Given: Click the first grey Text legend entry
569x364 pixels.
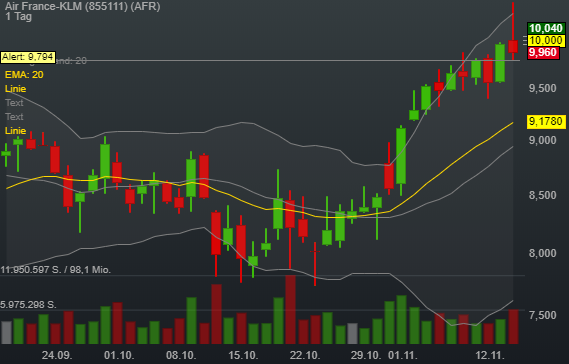Looking at the screenshot, I should pyautogui.click(x=14, y=103).
